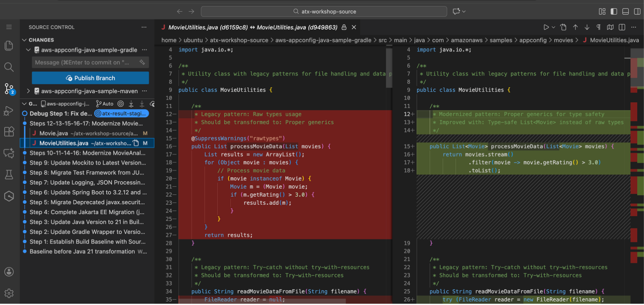The image size is (644, 305).
Task: Select the MovieUtilities.java diff tab
Action: 248,27
